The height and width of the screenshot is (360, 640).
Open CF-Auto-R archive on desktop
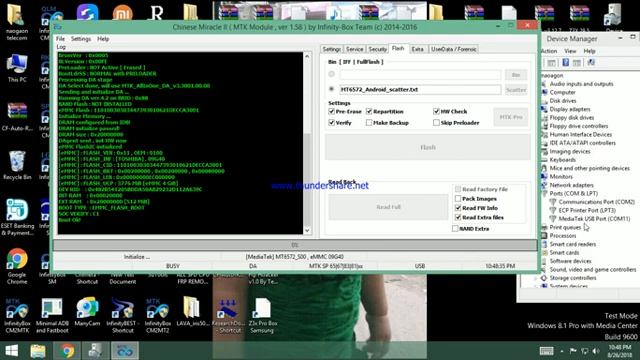coord(17,116)
